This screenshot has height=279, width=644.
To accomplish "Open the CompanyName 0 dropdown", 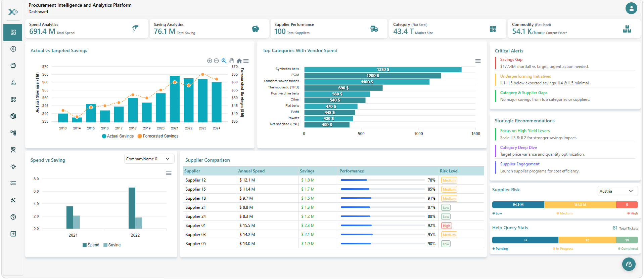I will 149,159.
